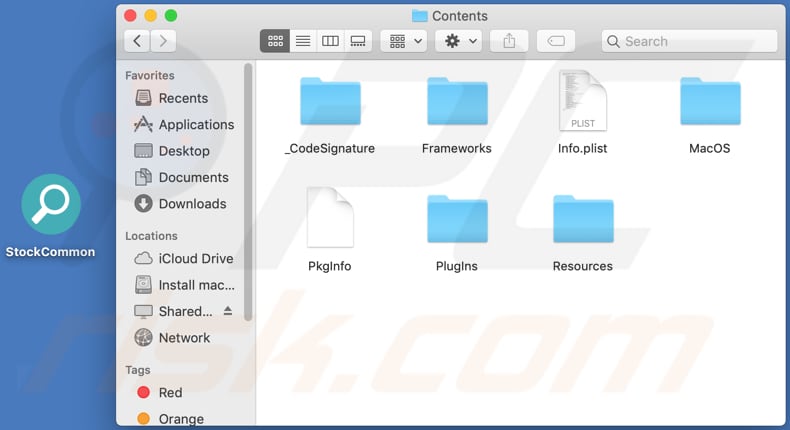Switch to icon view mode
The image size is (790, 430).
coord(275,41)
